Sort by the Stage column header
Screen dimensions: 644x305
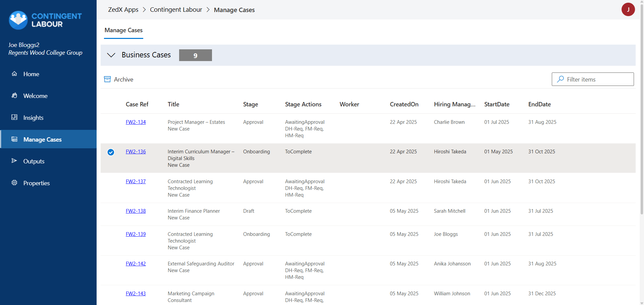tap(251, 104)
